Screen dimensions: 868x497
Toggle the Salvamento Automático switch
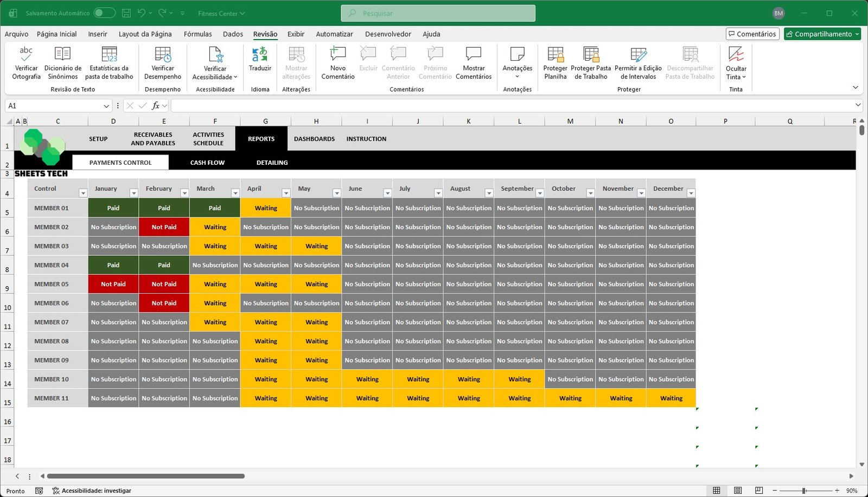[x=104, y=13]
